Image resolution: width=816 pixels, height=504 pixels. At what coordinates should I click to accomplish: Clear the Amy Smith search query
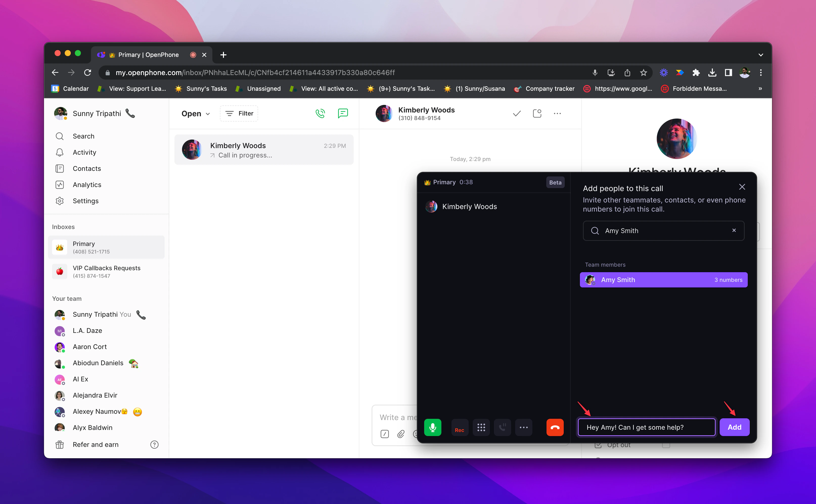[x=734, y=230]
